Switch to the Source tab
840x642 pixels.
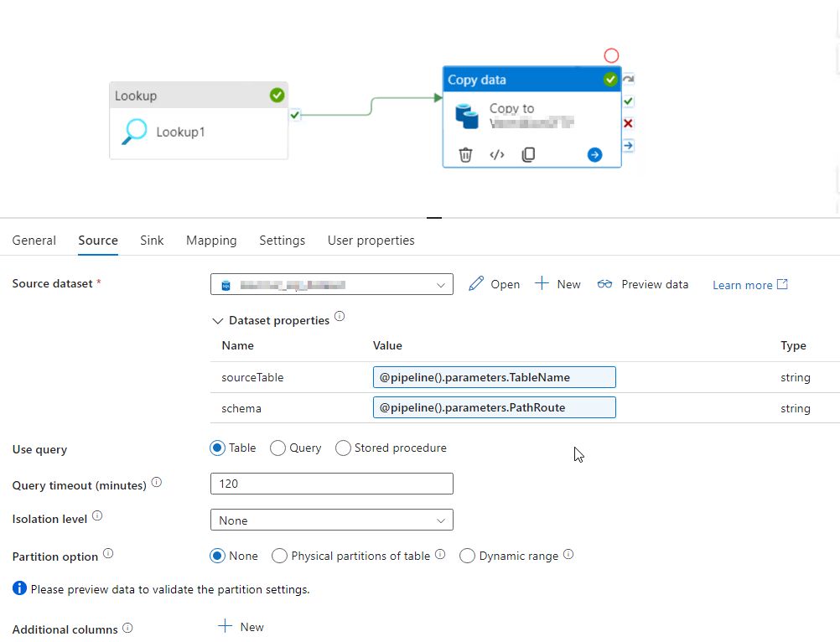coord(98,241)
